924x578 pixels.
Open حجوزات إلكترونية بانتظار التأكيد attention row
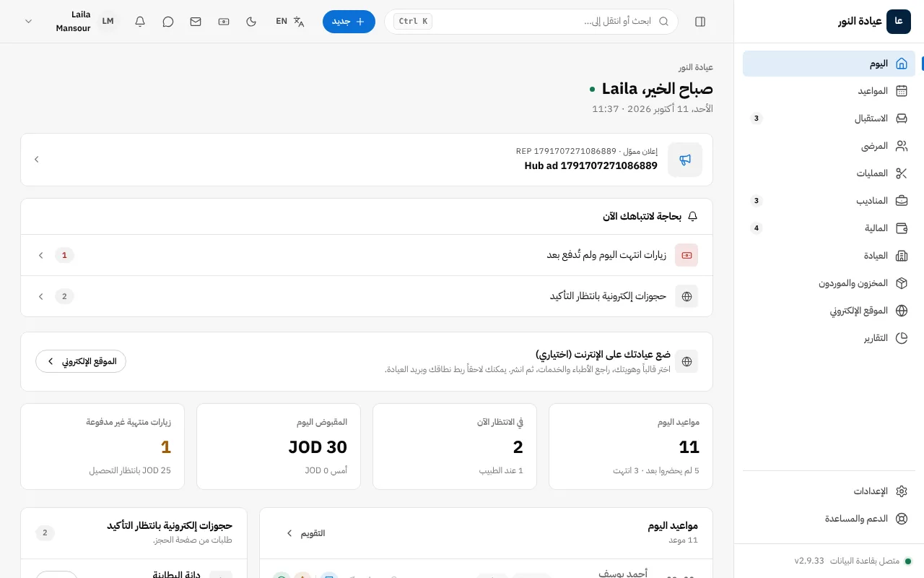coord(367,296)
